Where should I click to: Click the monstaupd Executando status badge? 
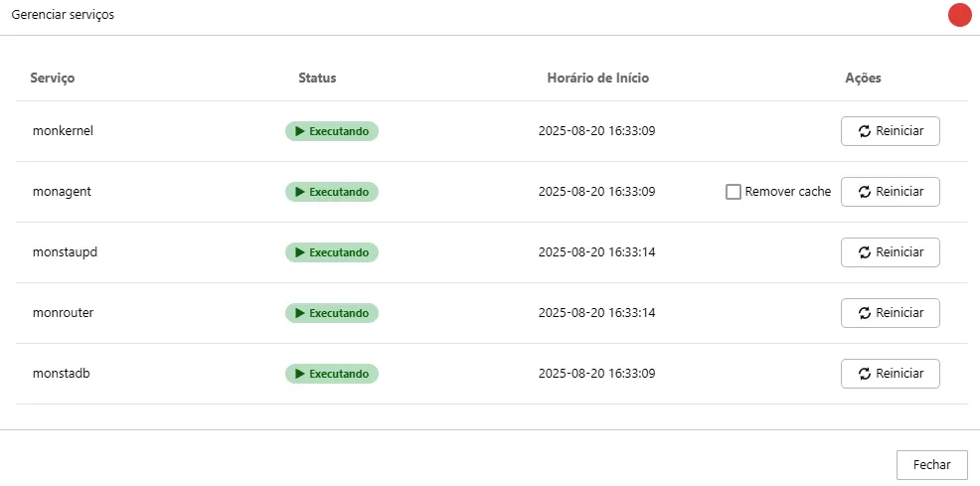tap(332, 252)
